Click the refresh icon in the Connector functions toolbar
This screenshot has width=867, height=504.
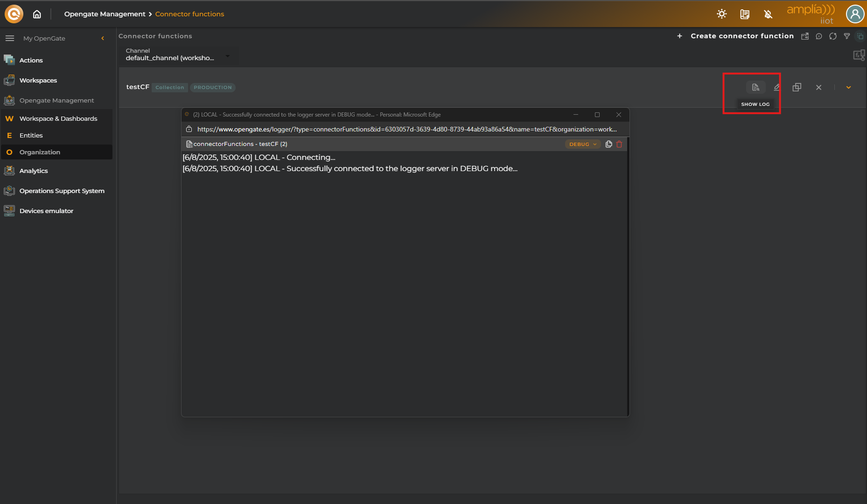[x=833, y=36]
